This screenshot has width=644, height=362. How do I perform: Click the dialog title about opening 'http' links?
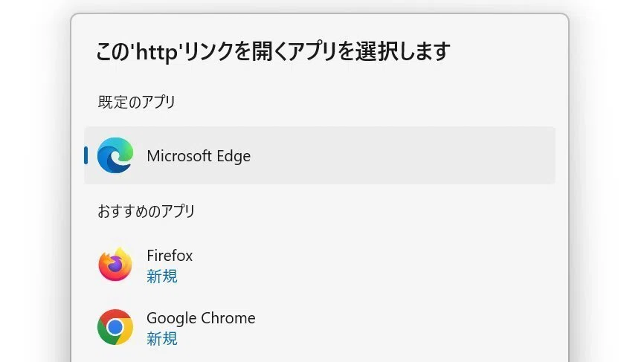[273, 52]
